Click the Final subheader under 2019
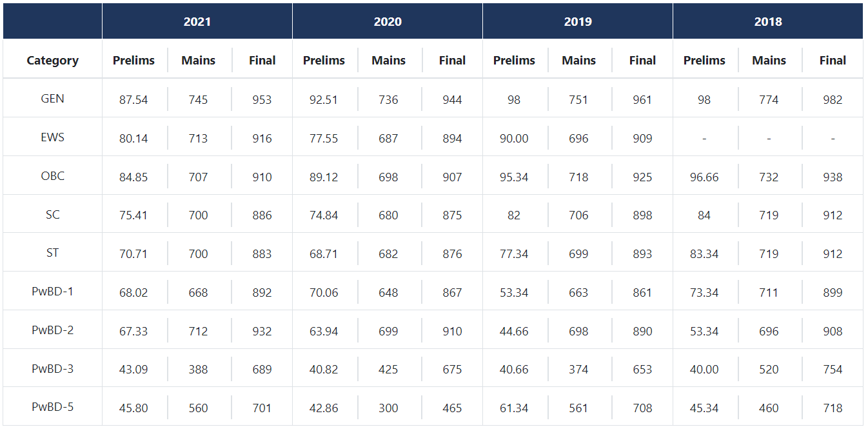868x427 pixels. (642, 61)
